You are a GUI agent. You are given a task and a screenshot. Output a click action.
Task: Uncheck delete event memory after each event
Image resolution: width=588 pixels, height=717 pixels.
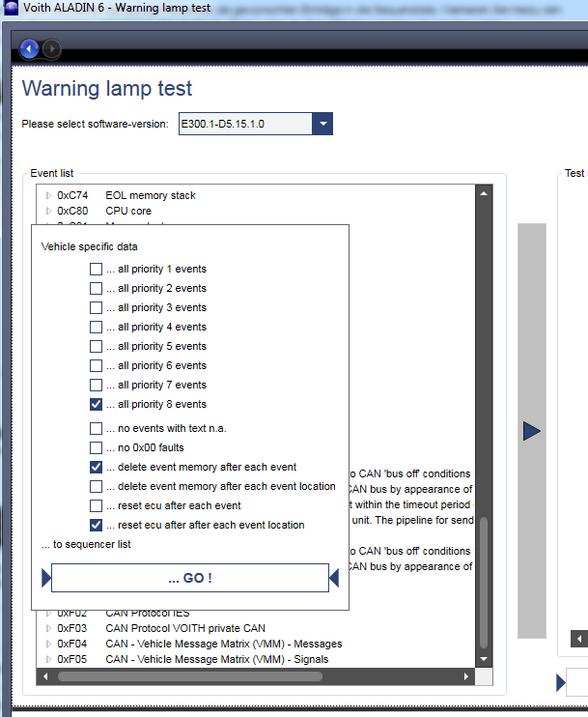pyautogui.click(x=96, y=467)
